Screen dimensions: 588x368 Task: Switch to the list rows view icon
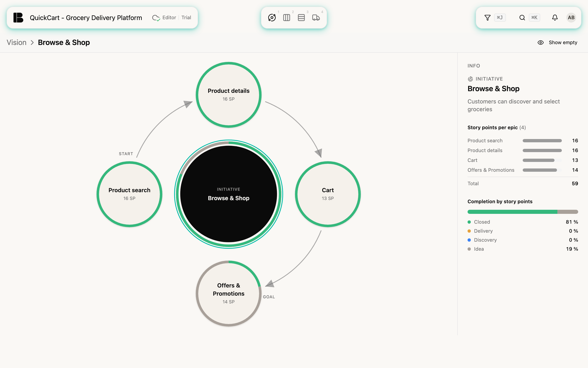click(301, 18)
